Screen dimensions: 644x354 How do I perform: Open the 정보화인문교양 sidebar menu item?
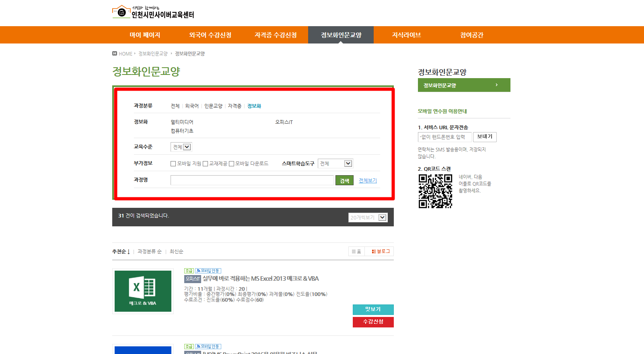tap(464, 85)
